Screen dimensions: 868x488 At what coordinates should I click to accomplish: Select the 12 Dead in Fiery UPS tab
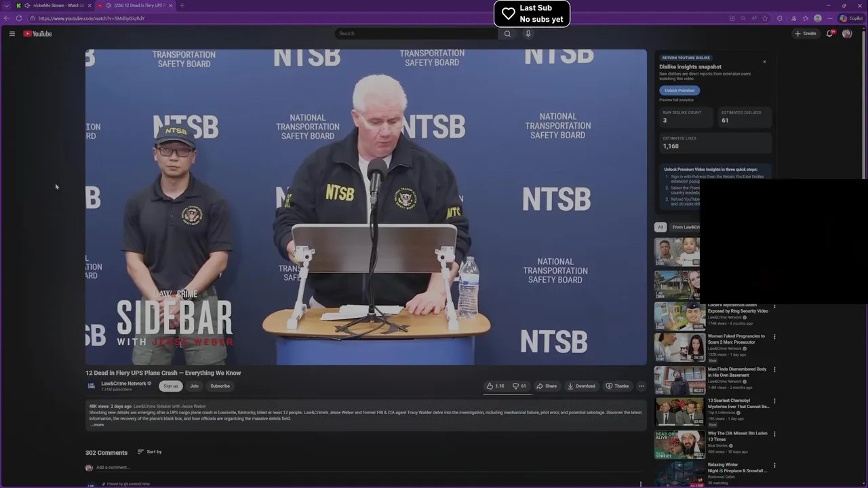click(x=136, y=5)
